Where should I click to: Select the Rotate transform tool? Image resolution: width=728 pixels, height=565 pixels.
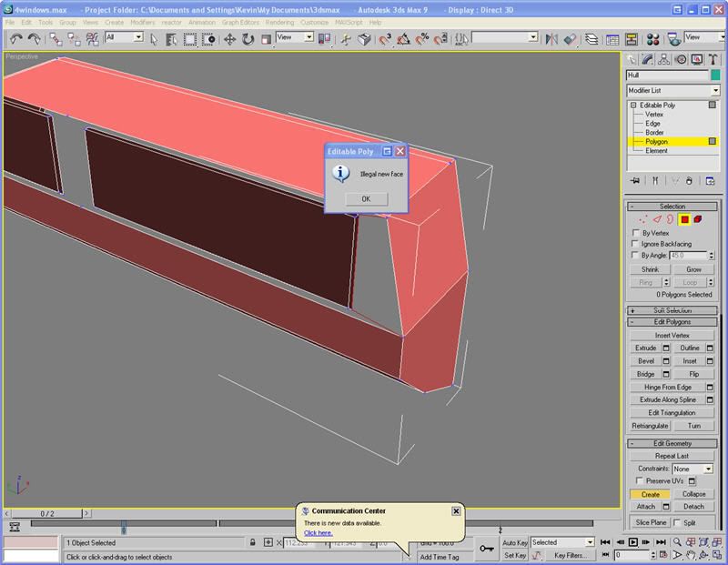click(248, 39)
